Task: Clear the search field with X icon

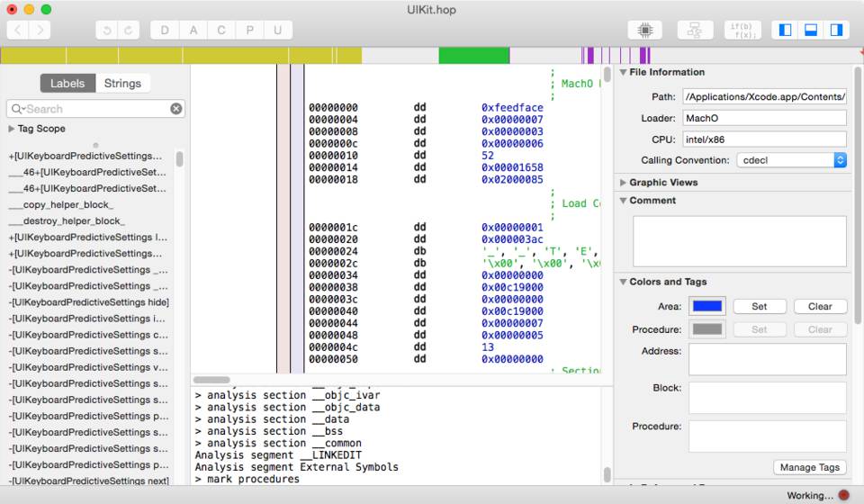Action: click(x=176, y=109)
